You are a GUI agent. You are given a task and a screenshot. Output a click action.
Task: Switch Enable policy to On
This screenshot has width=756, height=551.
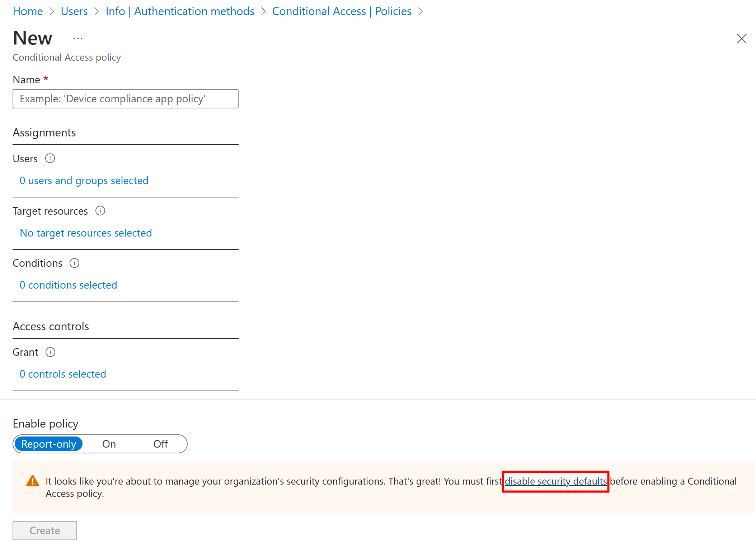109,444
